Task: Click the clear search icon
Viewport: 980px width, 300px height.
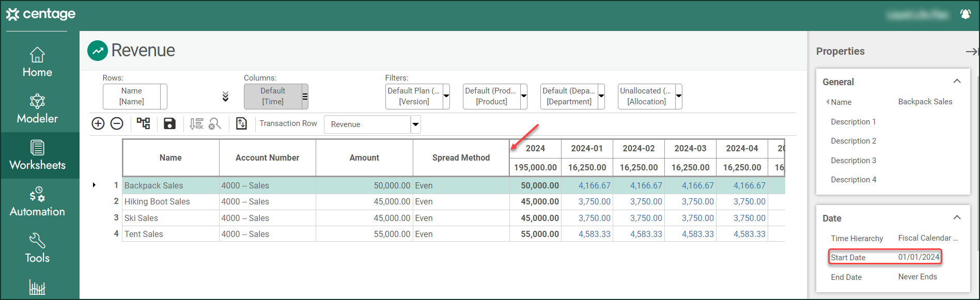Action: [x=215, y=123]
